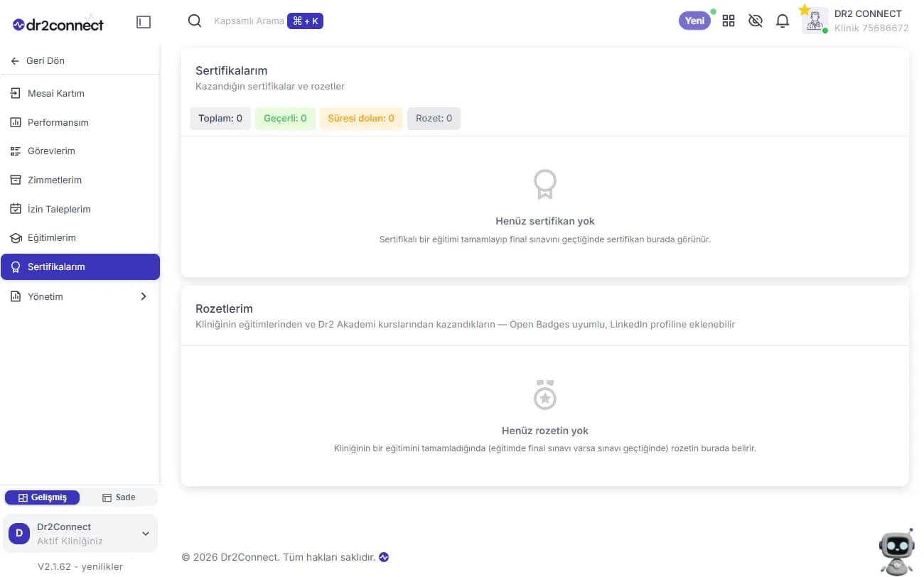The height and width of the screenshot is (577, 924).
Task: Toggle the crossed-eye privacy icon
Action: click(756, 21)
